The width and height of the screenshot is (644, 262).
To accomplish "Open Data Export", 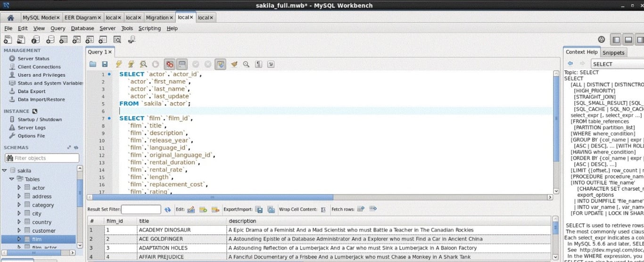I will tap(32, 91).
